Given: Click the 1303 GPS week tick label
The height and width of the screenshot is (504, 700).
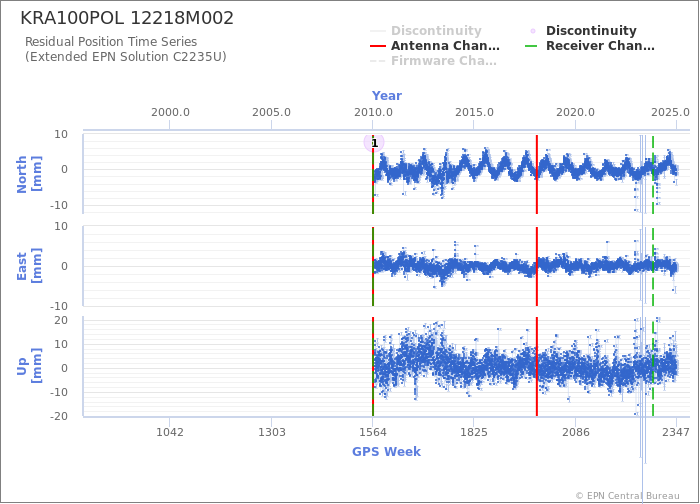Looking at the screenshot, I should pos(271,432).
